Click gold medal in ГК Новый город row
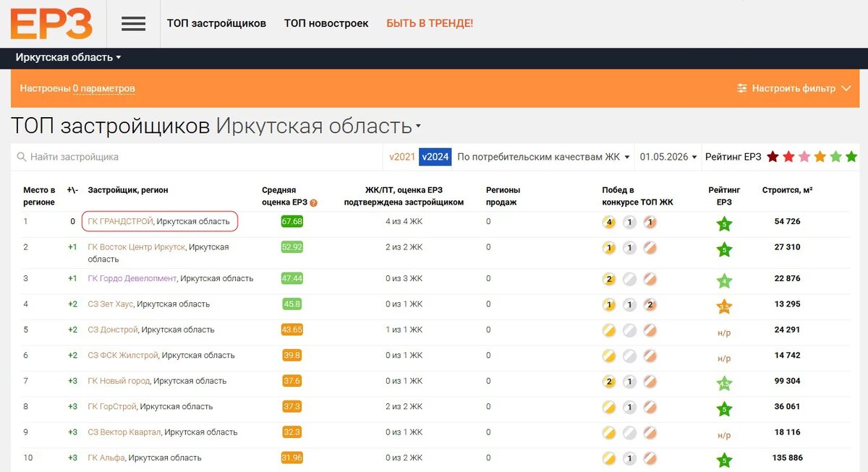This screenshot has height=472, width=868. tap(609, 382)
